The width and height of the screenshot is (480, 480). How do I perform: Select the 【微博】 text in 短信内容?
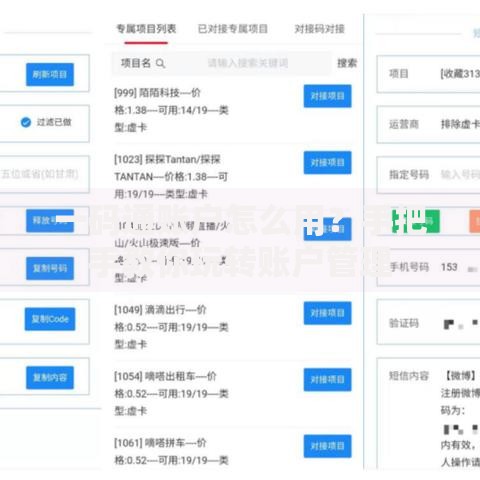click(x=460, y=376)
